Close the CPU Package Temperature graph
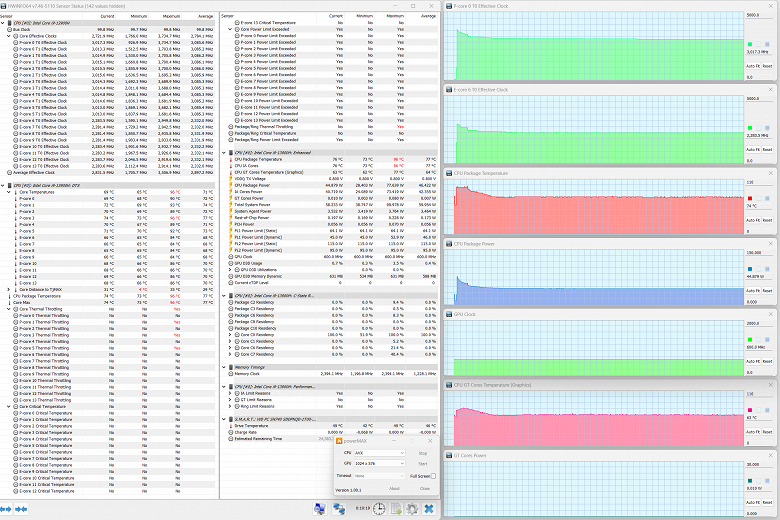Image resolution: width=780 pixels, height=520 pixels. (771, 173)
